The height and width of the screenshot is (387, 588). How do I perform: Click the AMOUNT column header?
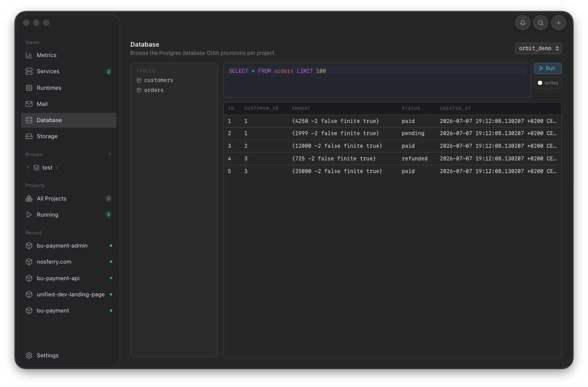click(x=301, y=109)
